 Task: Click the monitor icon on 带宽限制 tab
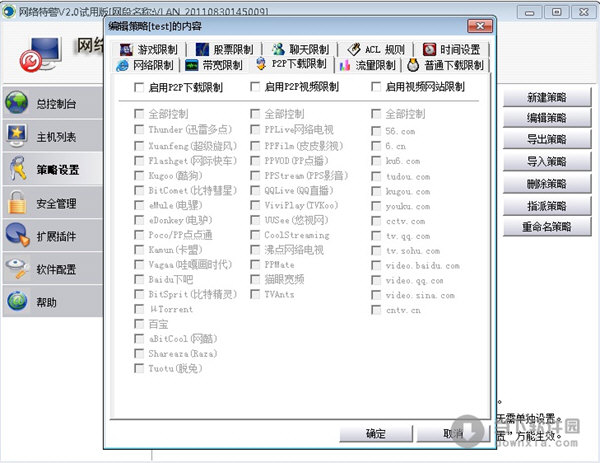[x=192, y=65]
